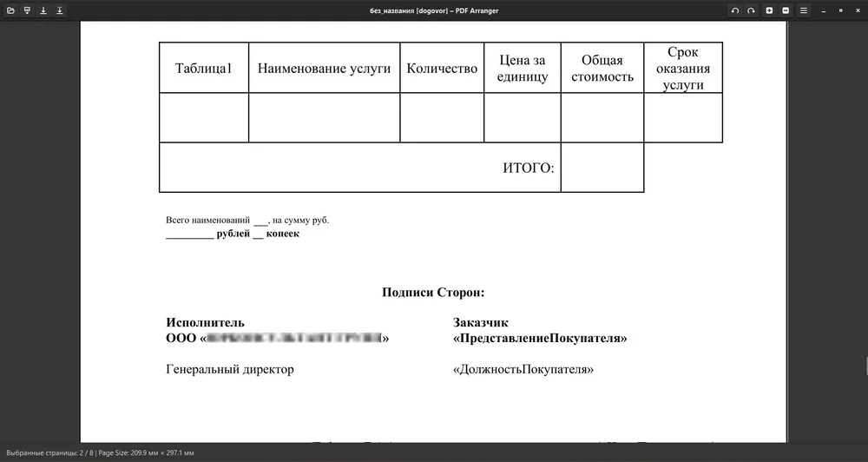
Task: Open the hamburger main menu
Action: [804, 10]
